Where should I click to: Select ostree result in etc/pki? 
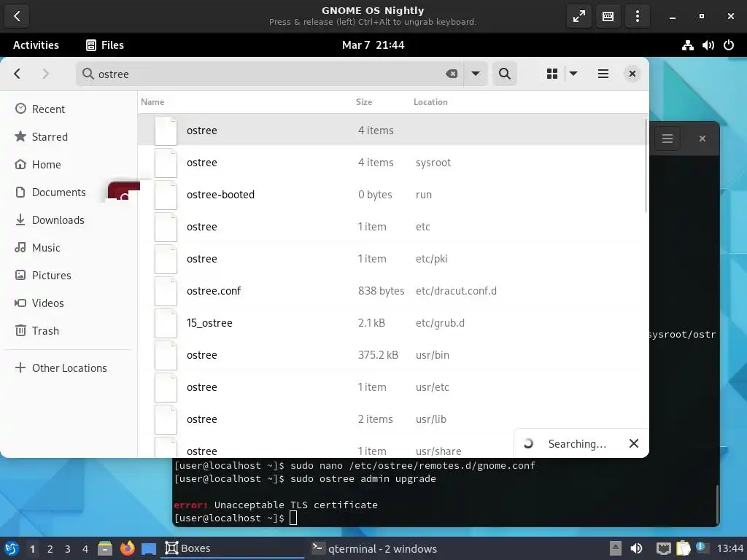click(x=392, y=259)
